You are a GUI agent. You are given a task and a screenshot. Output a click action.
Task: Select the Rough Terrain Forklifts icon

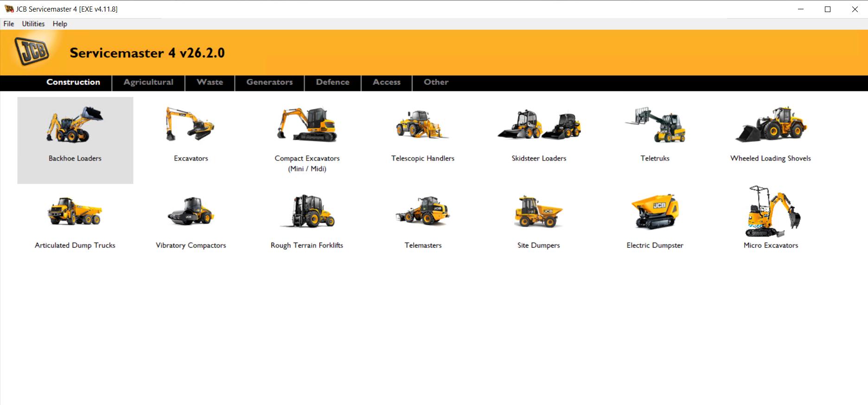[307, 211]
